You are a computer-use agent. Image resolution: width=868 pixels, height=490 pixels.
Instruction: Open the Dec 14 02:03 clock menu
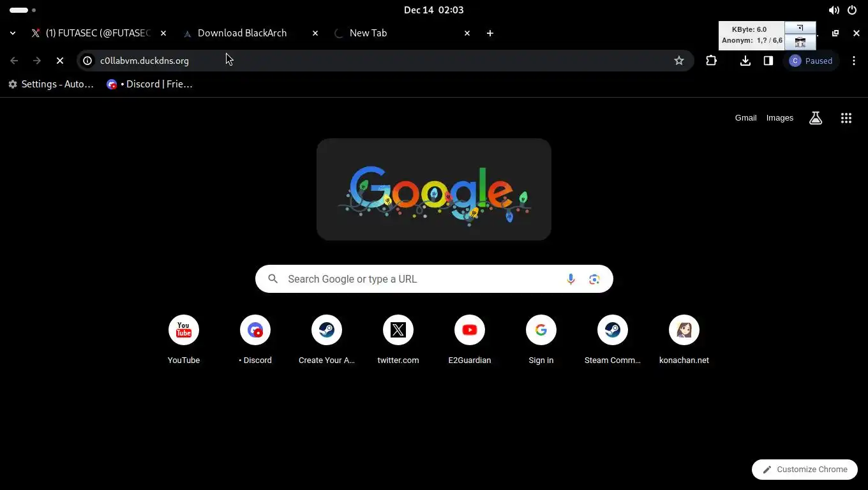pyautogui.click(x=434, y=10)
